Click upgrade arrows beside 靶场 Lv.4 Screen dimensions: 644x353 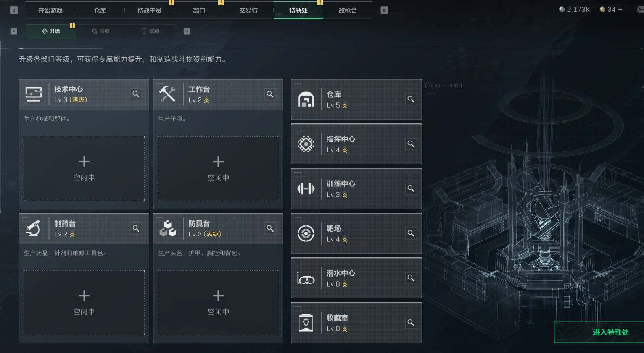[x=345, y=240]
